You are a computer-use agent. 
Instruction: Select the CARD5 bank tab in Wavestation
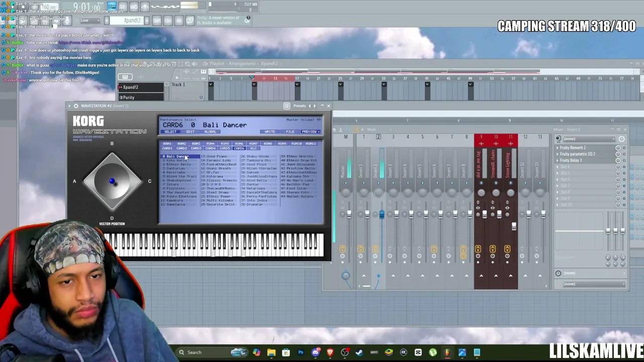pos(225,148)
